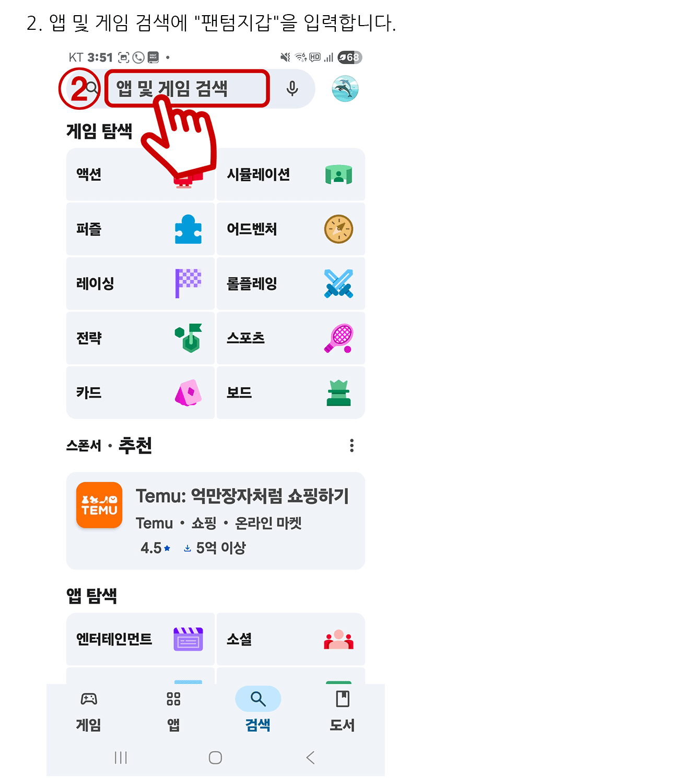The image size is (679, 784).
Task: Select the 시뮬레이션 category tile
Action: coord(291,175)
